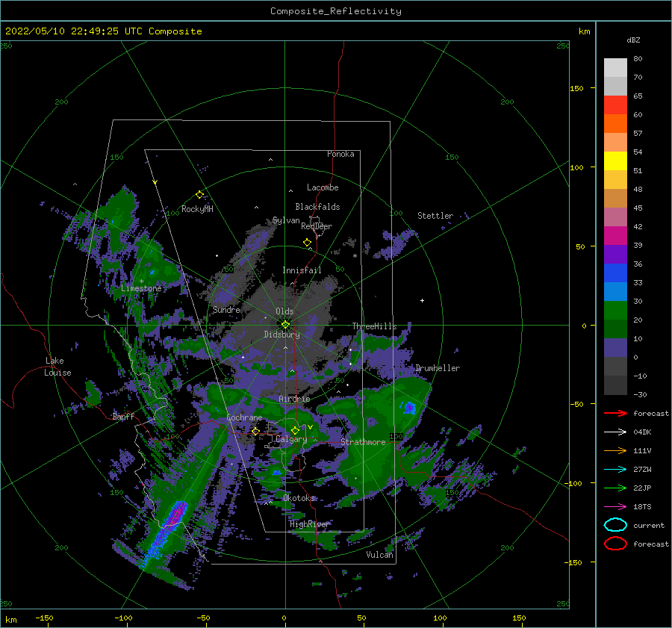Image resolution: width=672 pixels, height=628 pixels.
Task: Click the asterisk marker east of Innisfail
Action: click(355, 256)
